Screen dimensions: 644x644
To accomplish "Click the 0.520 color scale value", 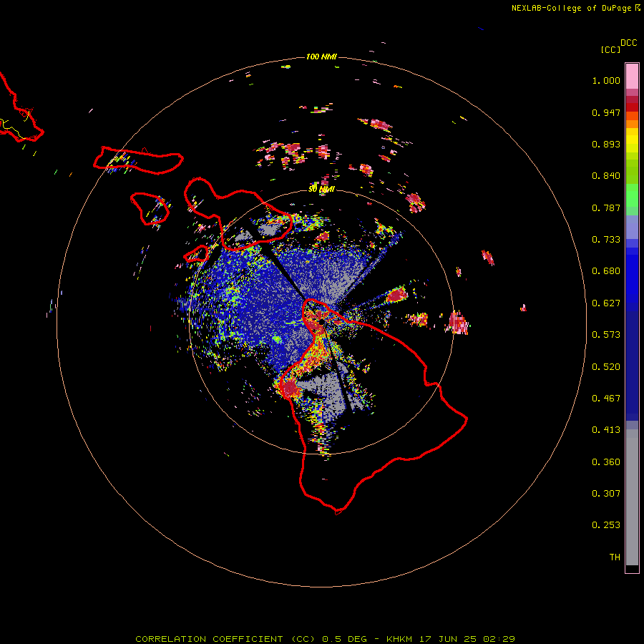I will [x=606, y=367].
